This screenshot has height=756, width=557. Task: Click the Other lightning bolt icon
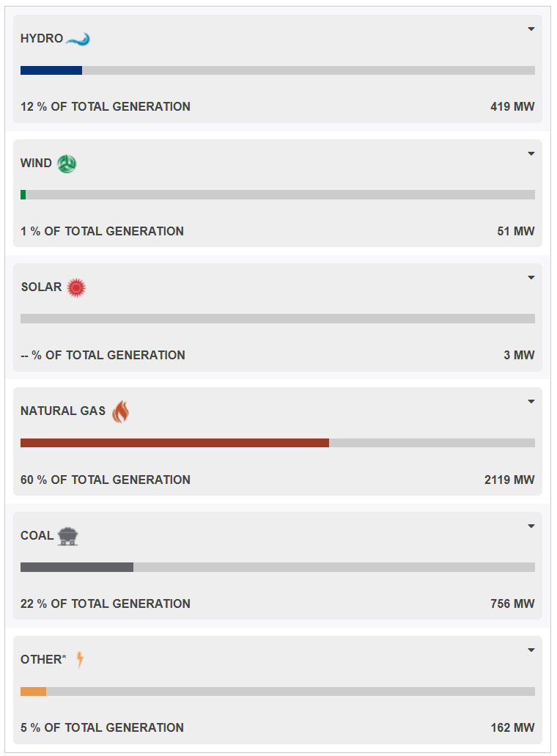(80, 659)
